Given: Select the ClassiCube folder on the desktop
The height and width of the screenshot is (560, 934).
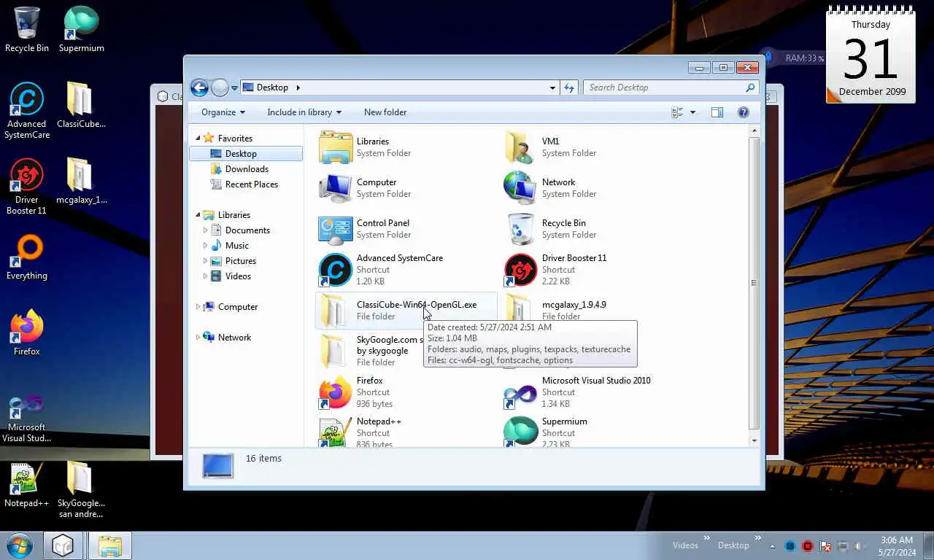Looking at the screenshot, I should click(81, 105).
